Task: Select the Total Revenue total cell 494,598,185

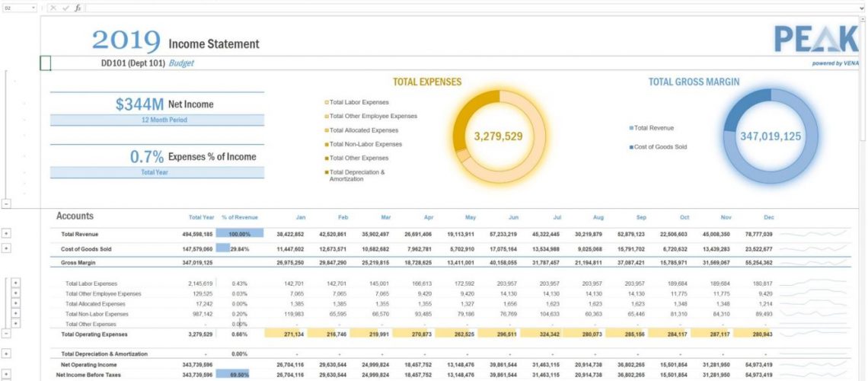Action: [197, 234]
